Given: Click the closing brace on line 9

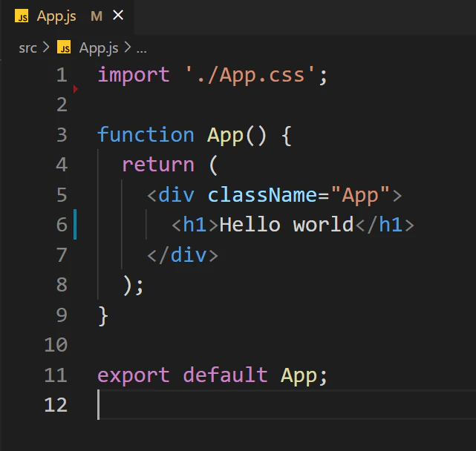Looking at the screenshot, I should point(103,316).
